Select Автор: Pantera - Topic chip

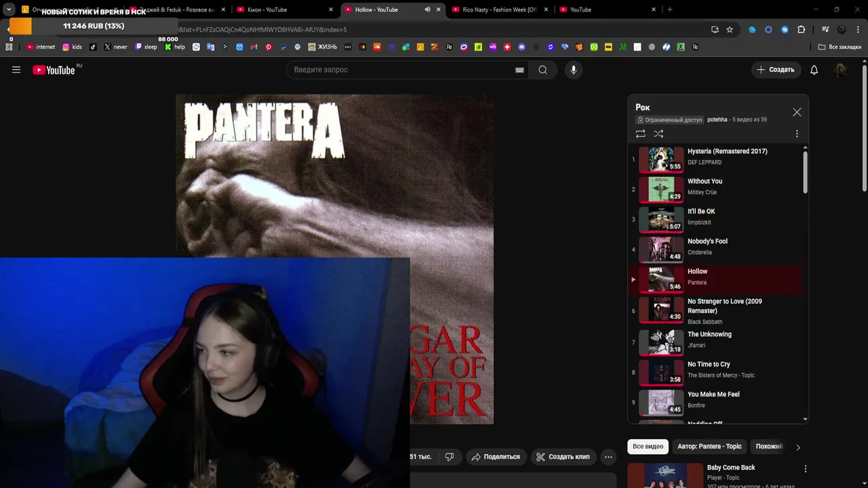709,447
